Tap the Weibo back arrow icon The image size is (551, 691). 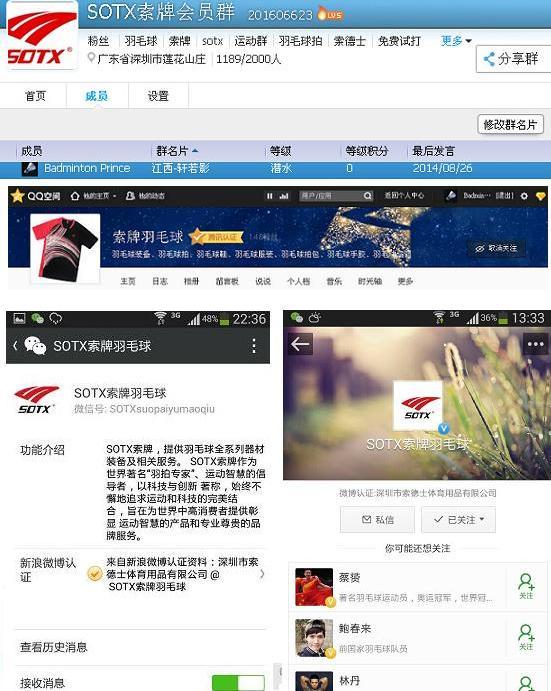pyautogui.click(x=300, y=344)
